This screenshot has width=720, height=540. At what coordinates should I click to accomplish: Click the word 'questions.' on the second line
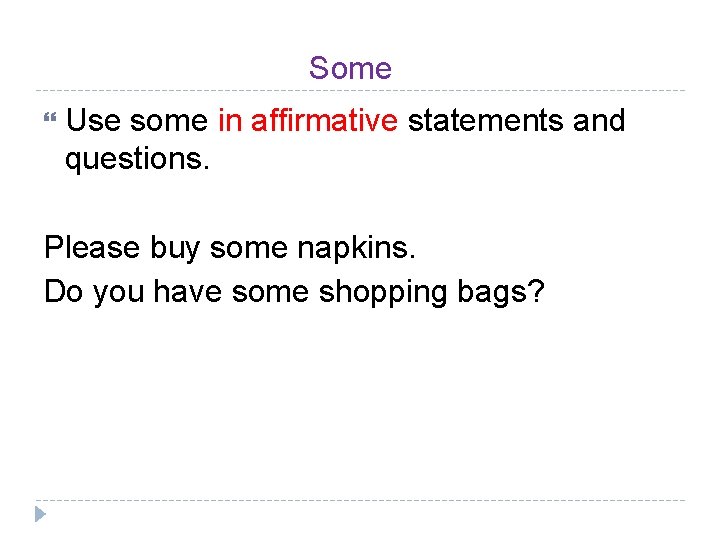137,160
